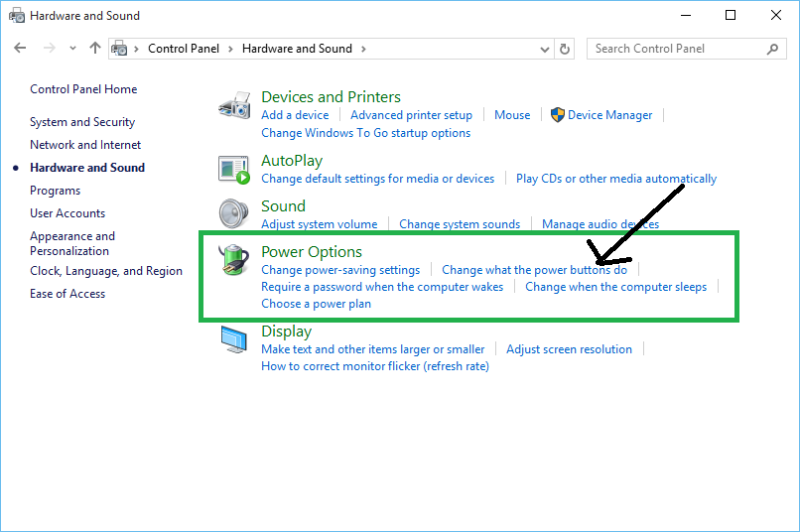800x532 pixels.
Task: Go to Control Panel Home
Action: [83, 89]
